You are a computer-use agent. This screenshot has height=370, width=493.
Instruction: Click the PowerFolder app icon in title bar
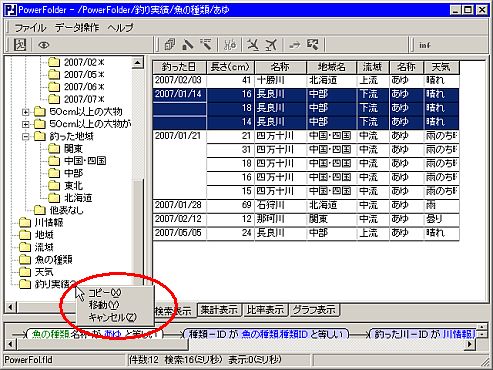pos(11,10)
